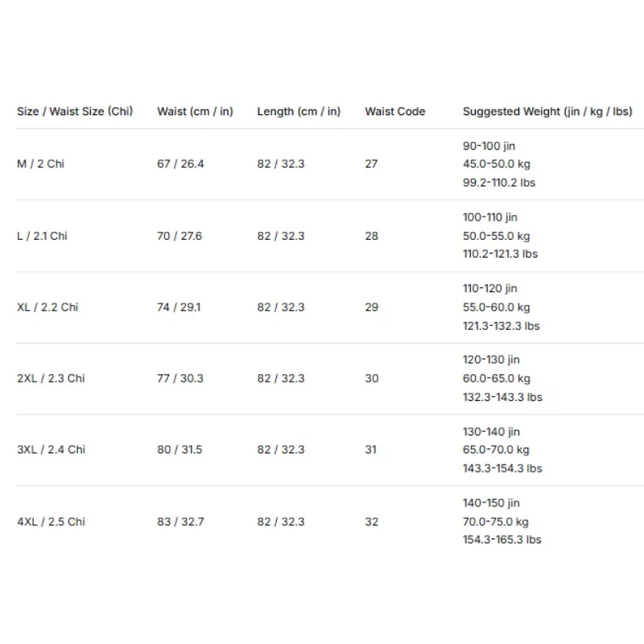Click the 83 / 32.7 waist value
This screenshot has height=644, width=644.
[180, 522]
